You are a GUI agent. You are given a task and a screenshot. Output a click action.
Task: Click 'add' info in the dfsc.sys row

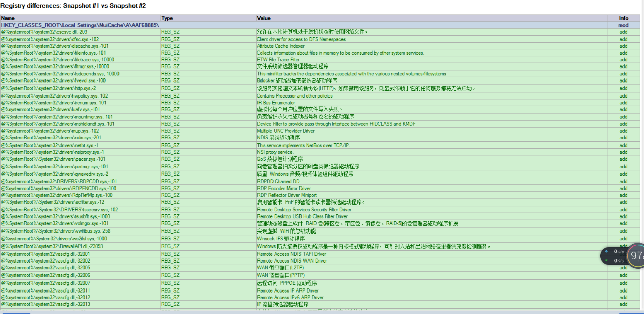coord(624,39)
